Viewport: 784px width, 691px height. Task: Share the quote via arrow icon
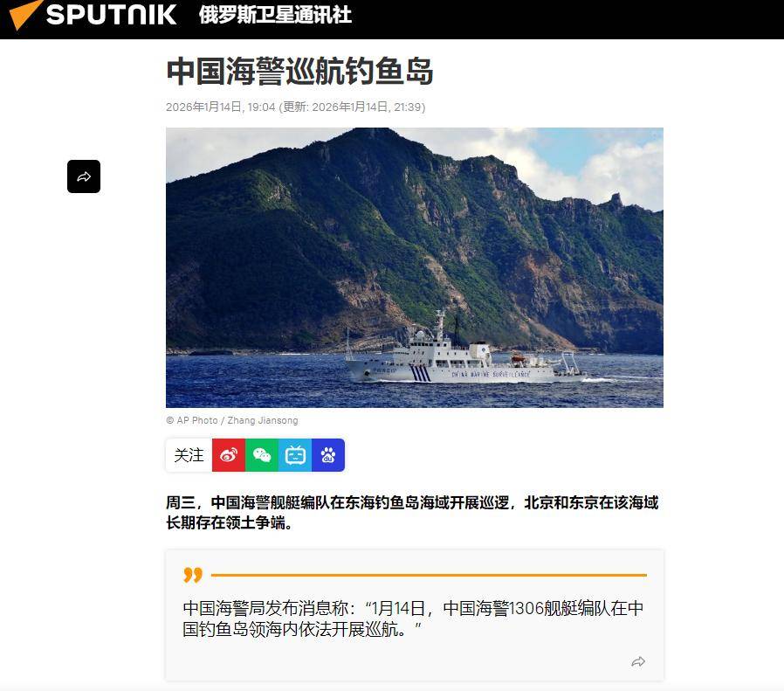638,661
